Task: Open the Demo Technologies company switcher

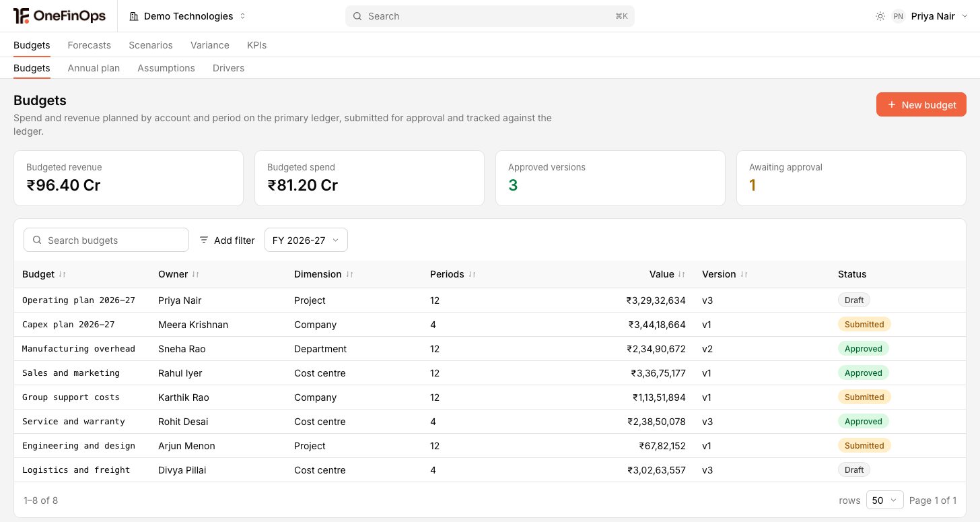Action: [x=187, y=16]
